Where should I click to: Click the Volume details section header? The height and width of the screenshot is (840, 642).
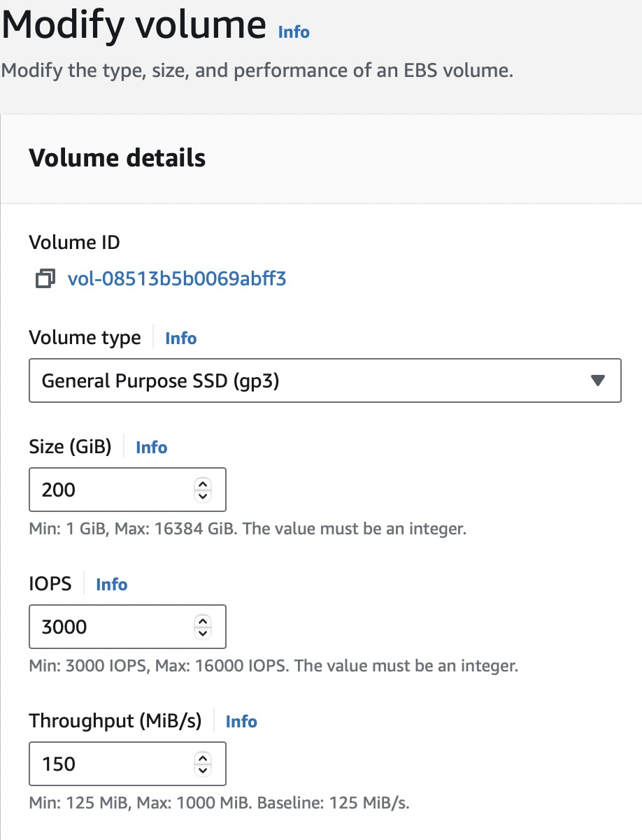click(x=117, y=158)
